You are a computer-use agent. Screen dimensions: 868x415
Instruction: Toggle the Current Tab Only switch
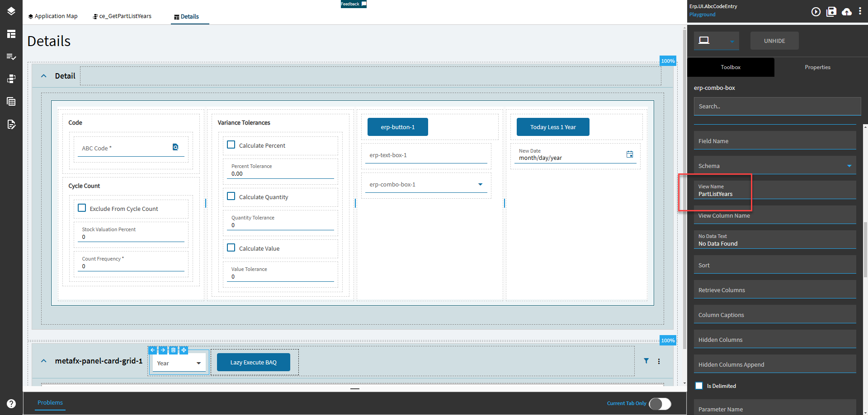coord(660,404)
